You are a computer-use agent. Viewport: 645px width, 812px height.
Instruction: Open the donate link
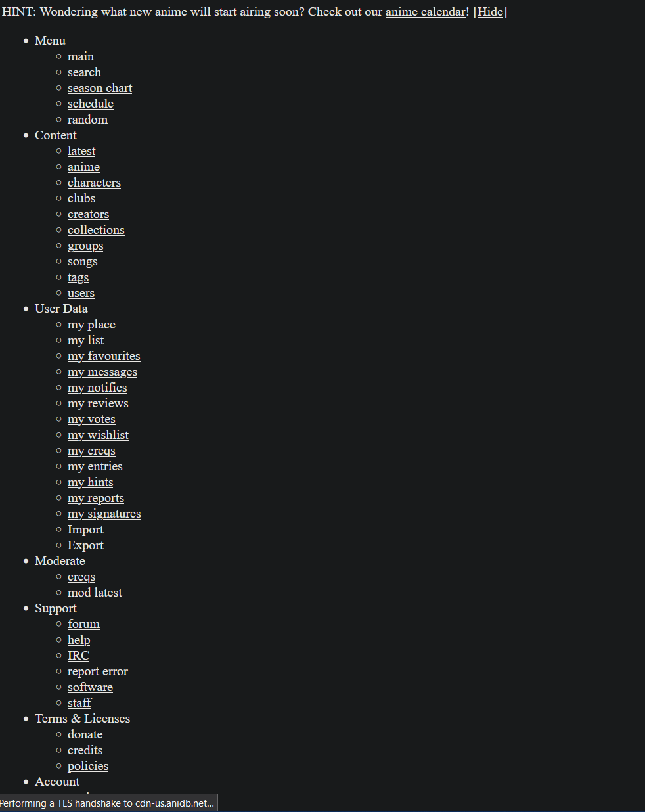pyautogui.click(x=85, y=734)
